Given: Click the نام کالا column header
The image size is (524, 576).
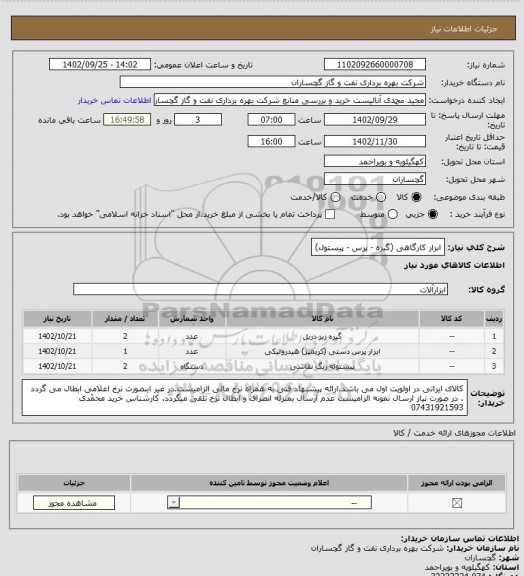Looking at the screenshot, I should (322, 318).
